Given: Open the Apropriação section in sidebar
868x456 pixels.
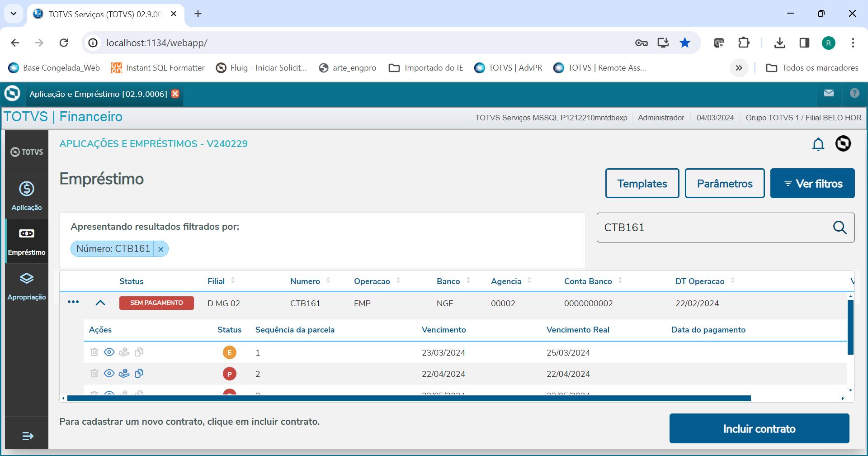Looking at the screenshot, I should coord(27,286).
